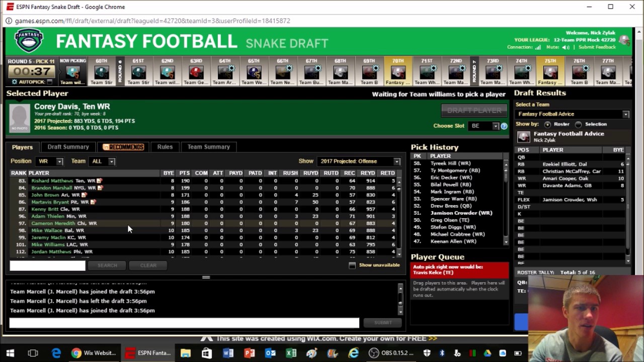Open the Choose Slot BE dropdown
This screenshot has height=362, width=644.
click(484, 126)
